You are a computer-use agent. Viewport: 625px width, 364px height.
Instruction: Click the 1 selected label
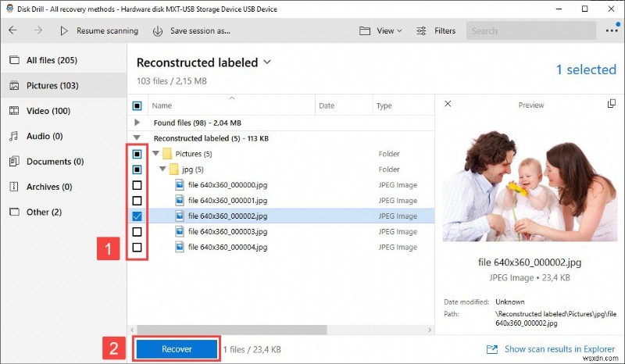click(586, 70)
